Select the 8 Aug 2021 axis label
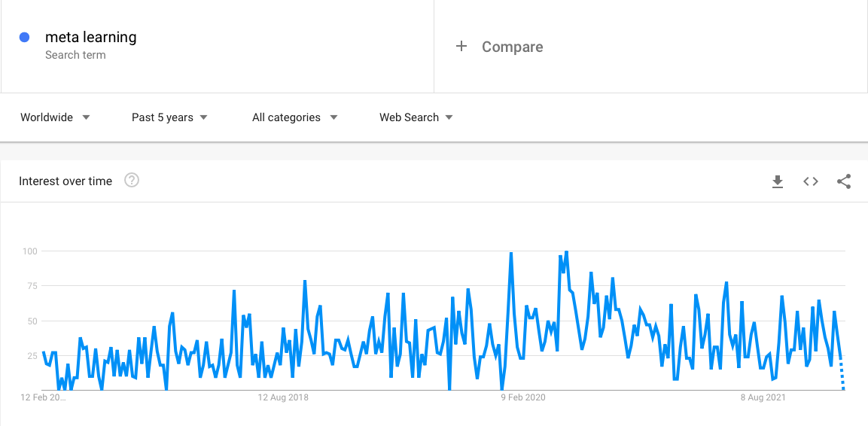The height and width of the screenshot is (426, 868). coord(764,397)
